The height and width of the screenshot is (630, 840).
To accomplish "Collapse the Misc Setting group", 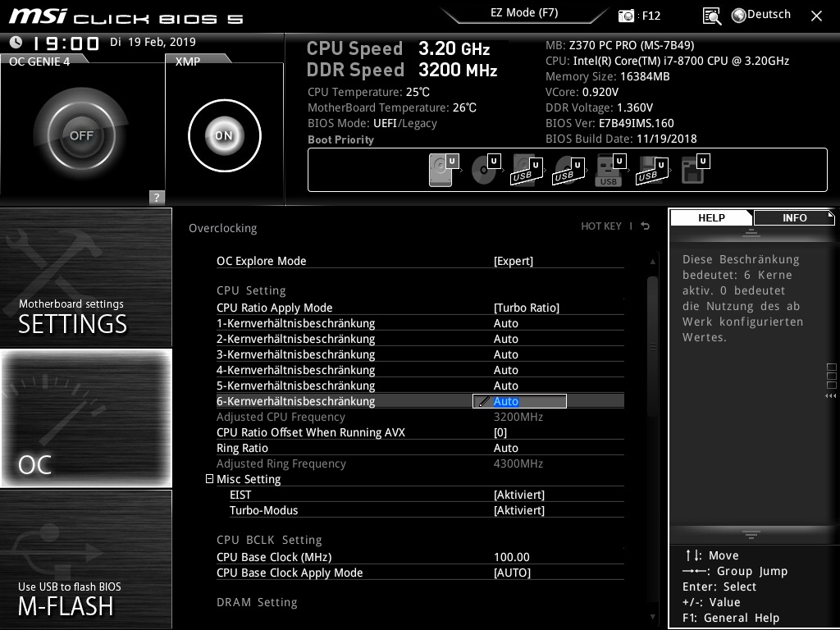I will pyautogui.click(x=209, y=479).
